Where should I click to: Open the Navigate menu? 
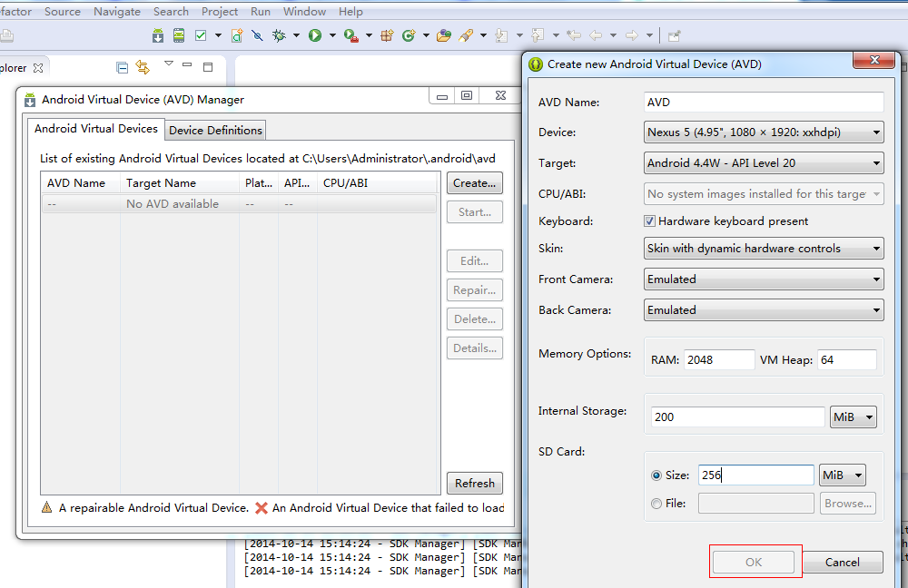coord(117,12)
